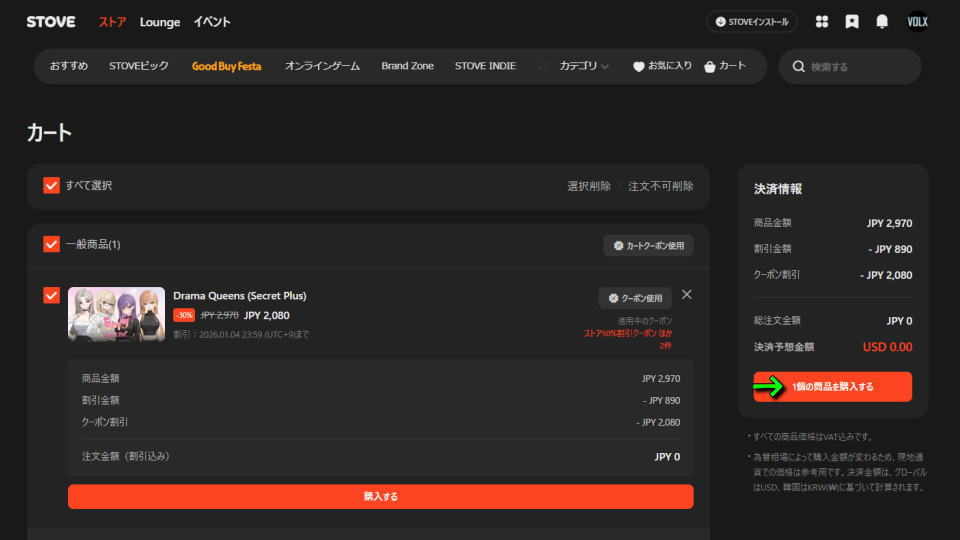960x540 pixels.
Task: Open the cart basket icon
Action: click(x=710, y=67)
